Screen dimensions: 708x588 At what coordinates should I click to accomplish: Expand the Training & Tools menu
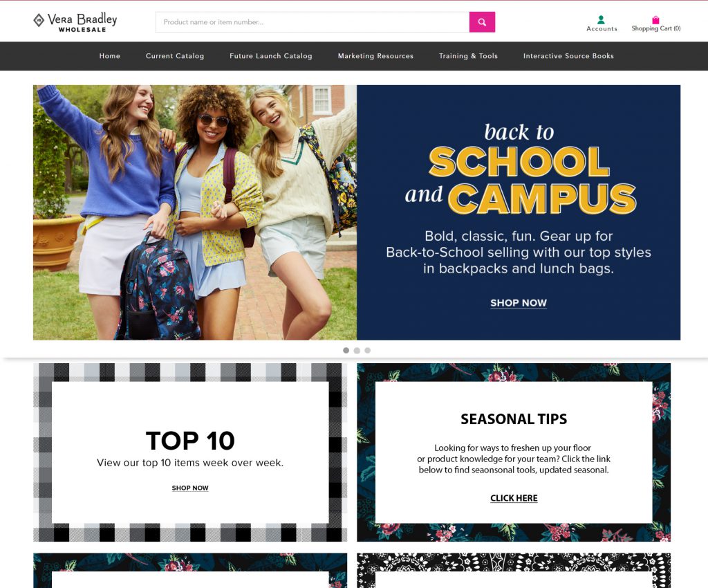[468, 56]
